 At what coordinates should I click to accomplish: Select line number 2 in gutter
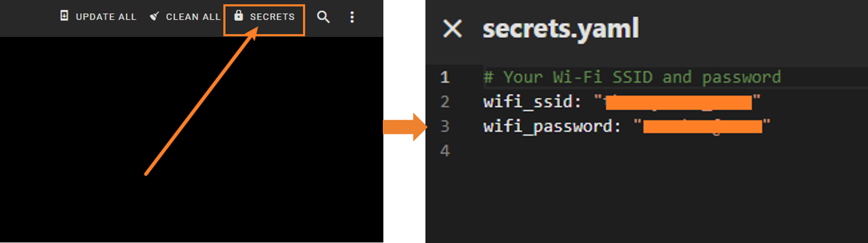click(x=445, y=102)
